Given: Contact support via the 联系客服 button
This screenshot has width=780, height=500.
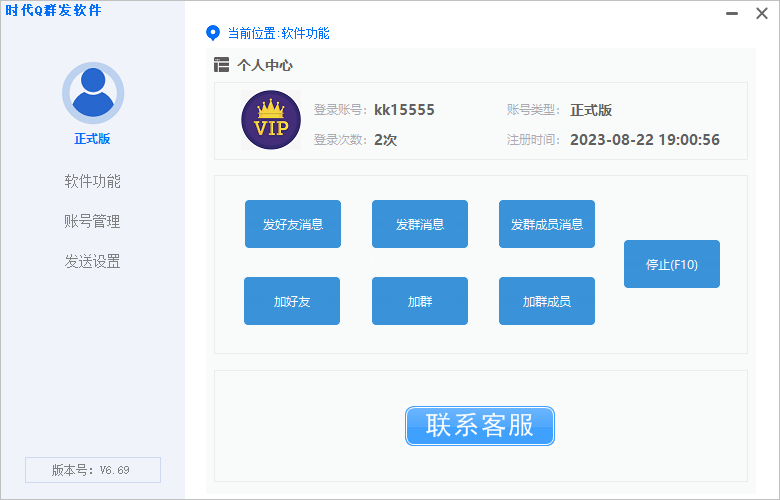Looking at the screenshot, I should (480, 425).
